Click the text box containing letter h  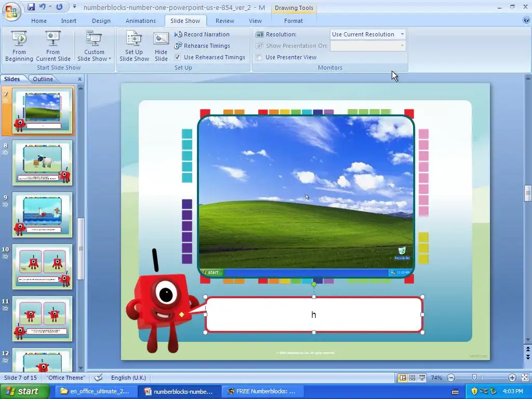point(313,314)
